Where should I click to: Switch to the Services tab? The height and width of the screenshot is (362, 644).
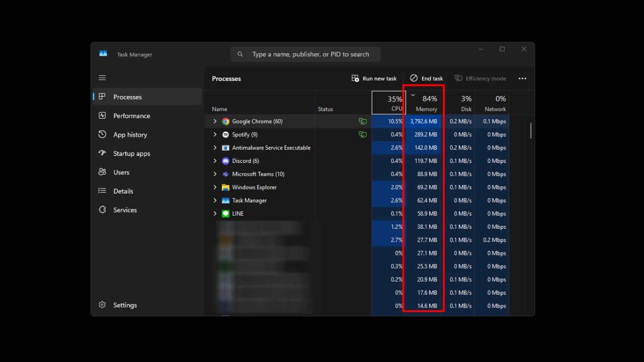click(147, 210)
